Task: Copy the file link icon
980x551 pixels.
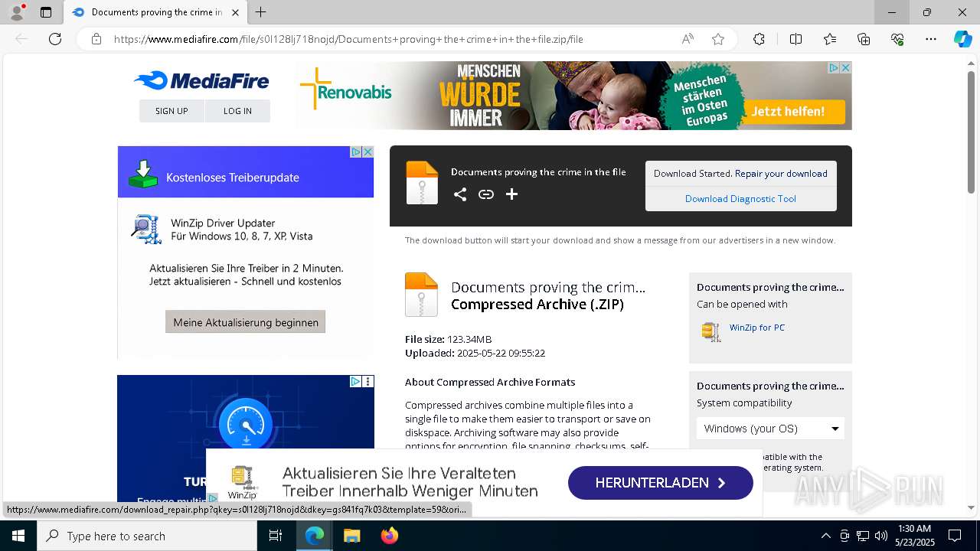Action: point(486,194)
